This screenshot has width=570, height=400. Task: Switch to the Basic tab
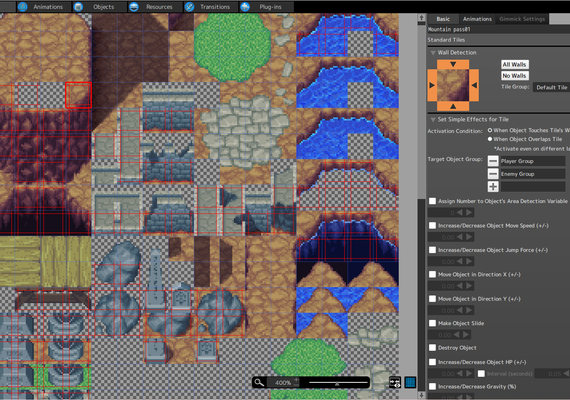[443, 19]
